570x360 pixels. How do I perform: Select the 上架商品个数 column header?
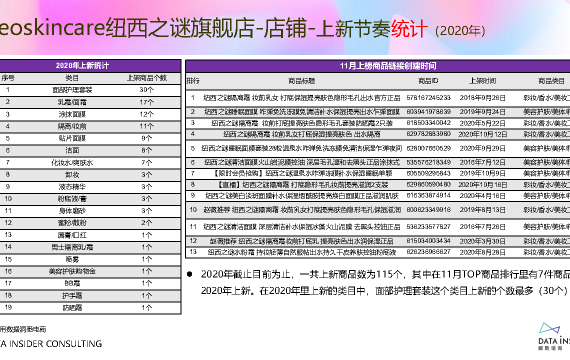[146, 78]
